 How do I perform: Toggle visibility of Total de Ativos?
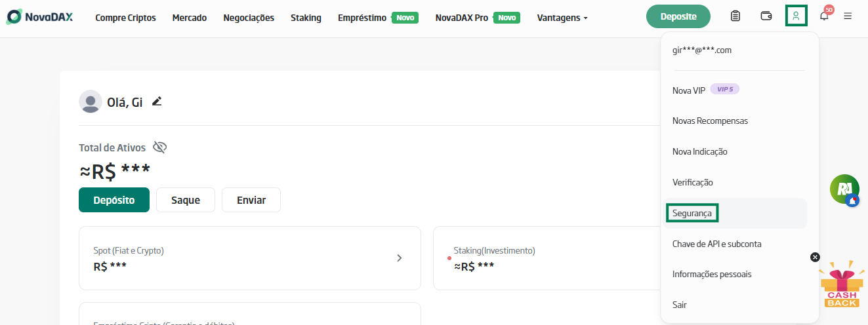(x=159, y=147)
